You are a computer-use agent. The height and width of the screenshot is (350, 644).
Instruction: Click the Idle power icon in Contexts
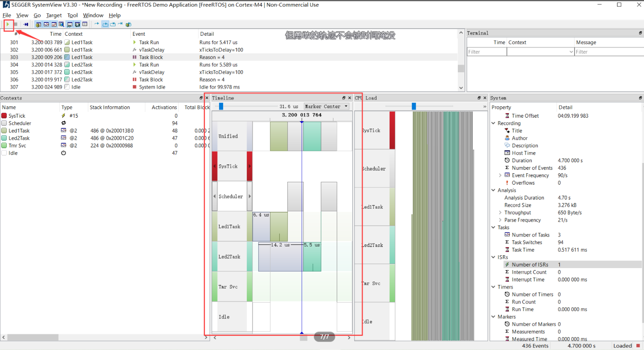(x=63, y=153)
